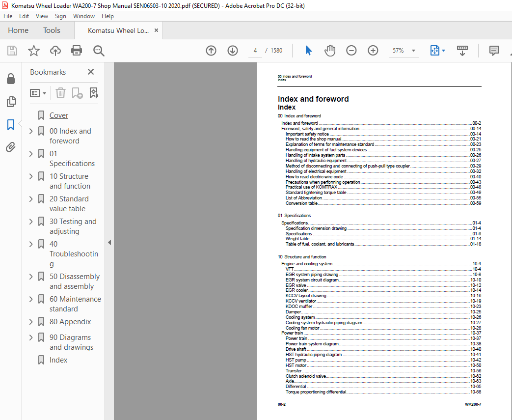Click the Fit page scrolling icon
512x420 pixels.
pos(434,51)
